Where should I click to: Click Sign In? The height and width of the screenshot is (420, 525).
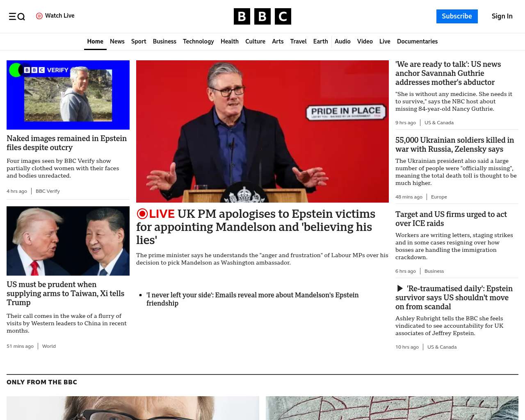[502, 16]
